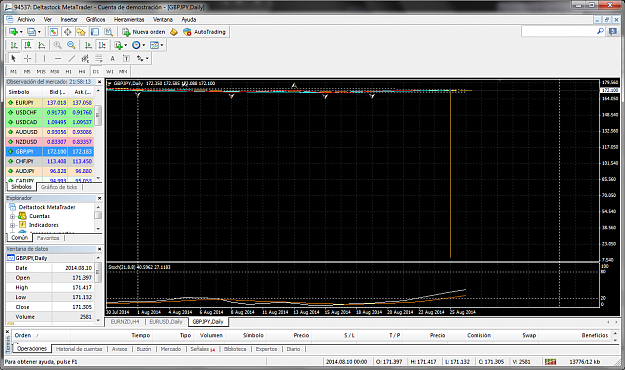Expand the Cuentas tree node
This screenshot has height=370, width=625.
pos(12,216)
